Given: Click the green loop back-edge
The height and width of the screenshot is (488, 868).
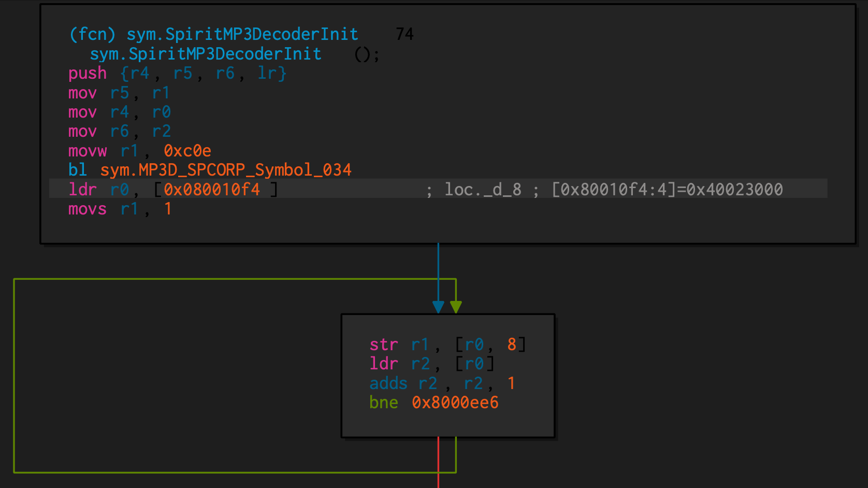Looking at the screenshot, I should (15, 373).
